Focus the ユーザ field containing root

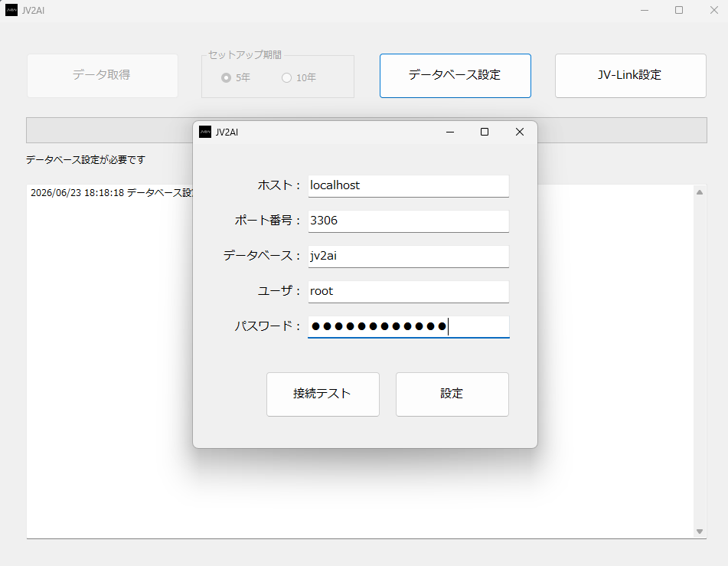tap(409, 292)
